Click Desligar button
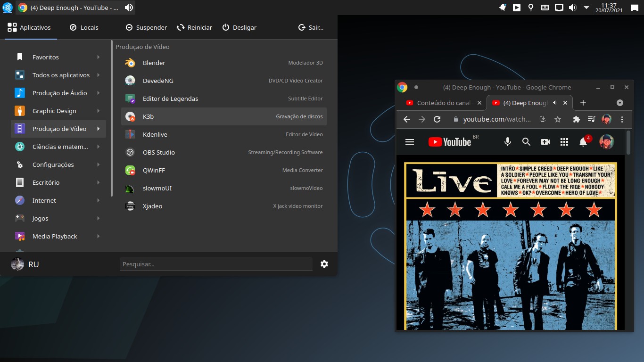Image resolution: width=644 pixels, height=362 pixels. click(x=239, y=27)
